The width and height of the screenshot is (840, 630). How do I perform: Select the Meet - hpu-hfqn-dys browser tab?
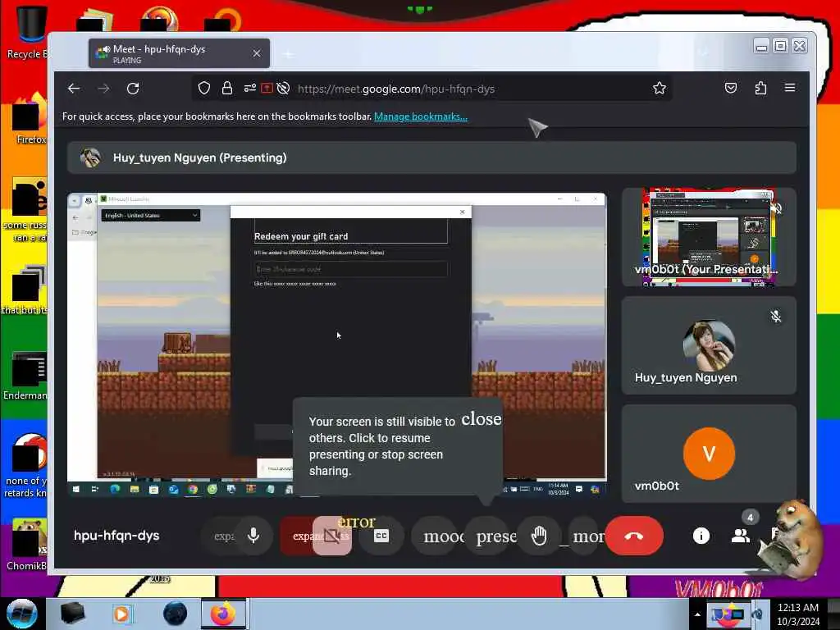point(179,53)
